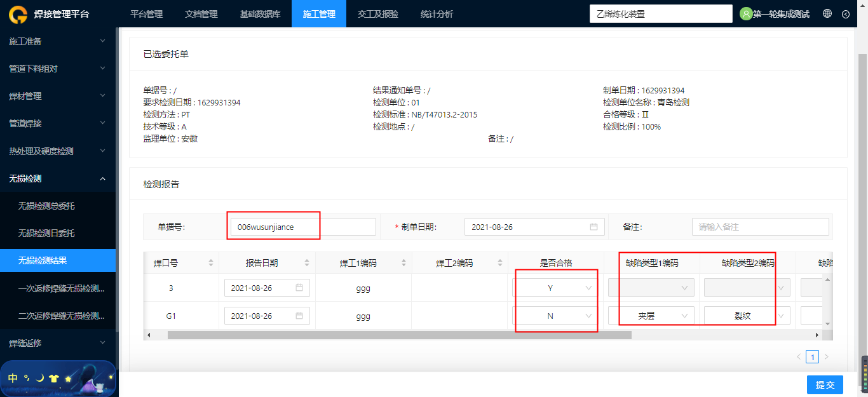The height and width of the screenshot is (397, 868).
Task: Click table horizontal scrollbar left arrow
Action: (x=149, y=335)
